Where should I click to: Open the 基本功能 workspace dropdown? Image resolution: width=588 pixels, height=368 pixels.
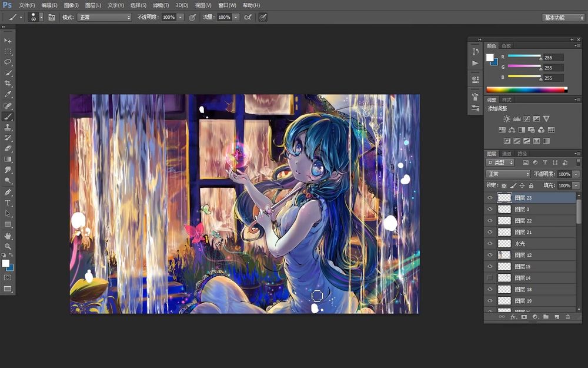pos(563,18)
